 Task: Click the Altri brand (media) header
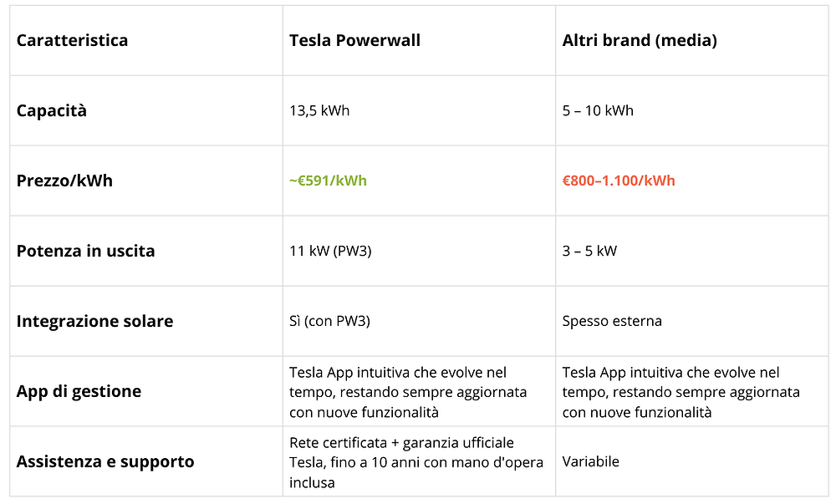tap(640, 40)
